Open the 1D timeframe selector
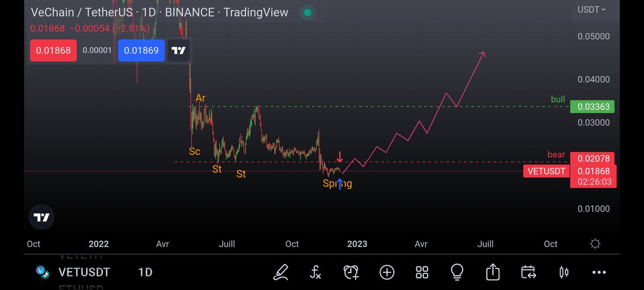Image resolution: width=644 pixels, height=290 pixels. 145,272
